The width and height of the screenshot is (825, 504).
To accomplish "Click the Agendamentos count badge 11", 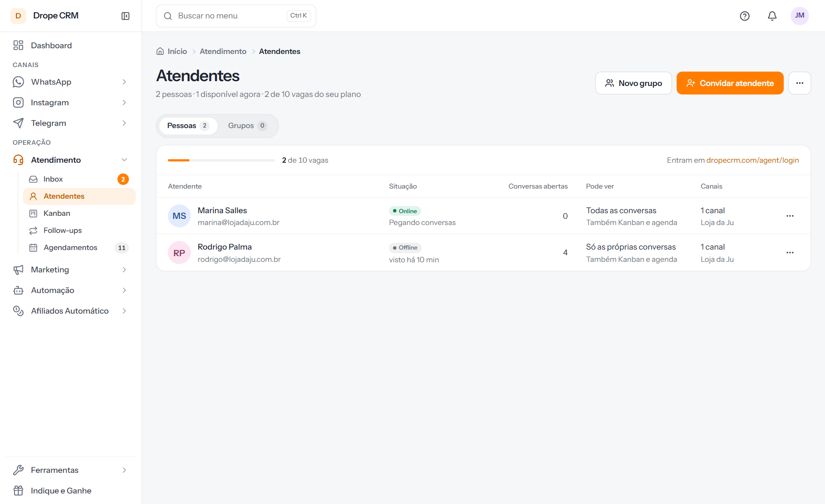I will tap(122, 248).
